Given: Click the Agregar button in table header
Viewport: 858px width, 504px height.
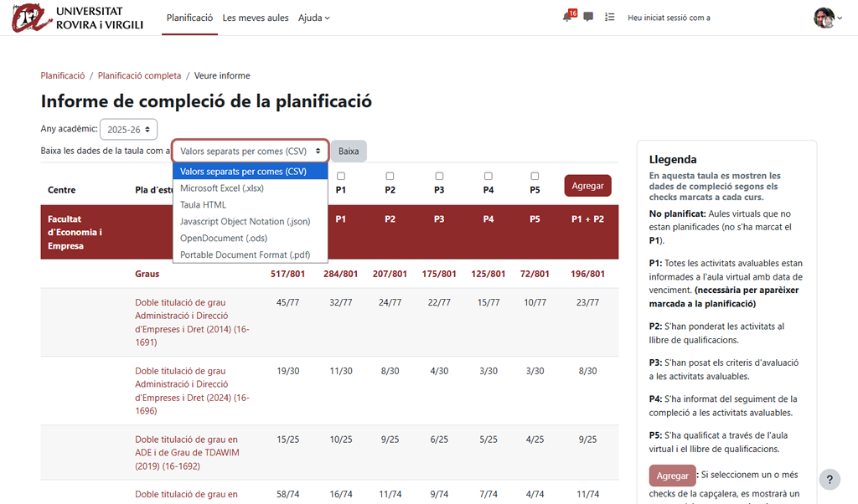Looking at the screenshot, I should pyautogui.click(x=587, y=186).
